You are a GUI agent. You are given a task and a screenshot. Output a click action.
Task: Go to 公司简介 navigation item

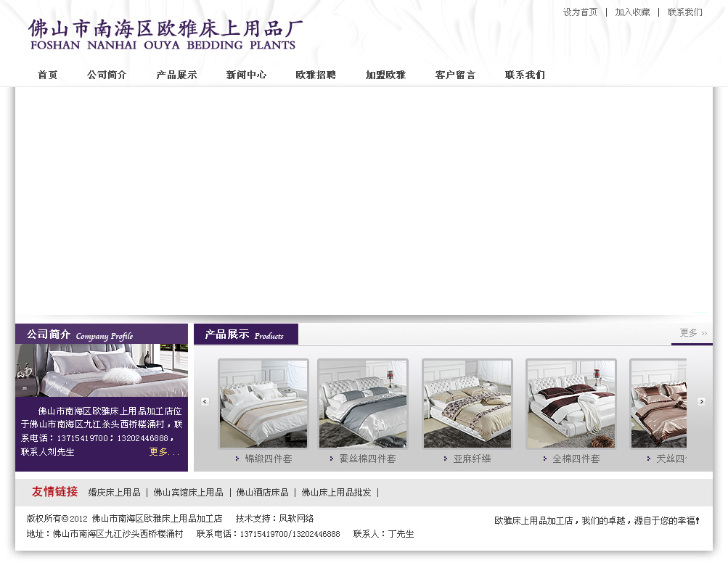pos(107,75)
